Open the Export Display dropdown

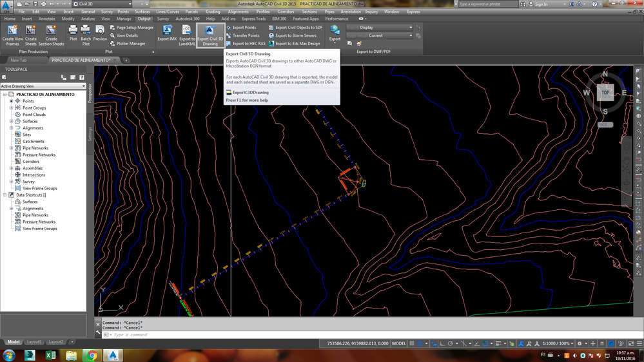[x=379, y=28]
